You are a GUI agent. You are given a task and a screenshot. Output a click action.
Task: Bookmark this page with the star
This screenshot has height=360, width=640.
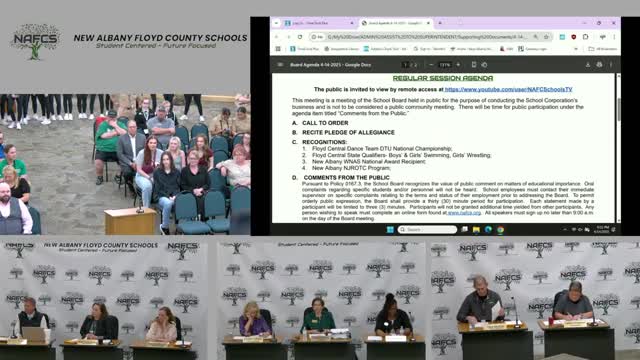[546, 37]
